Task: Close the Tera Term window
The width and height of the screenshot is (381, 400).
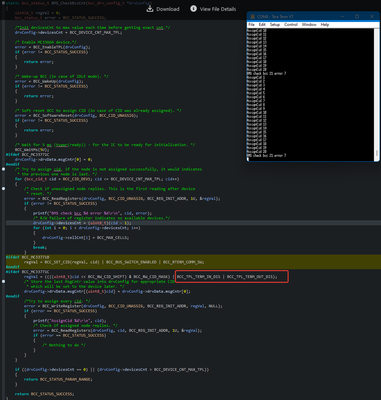Action: point(372,16)
